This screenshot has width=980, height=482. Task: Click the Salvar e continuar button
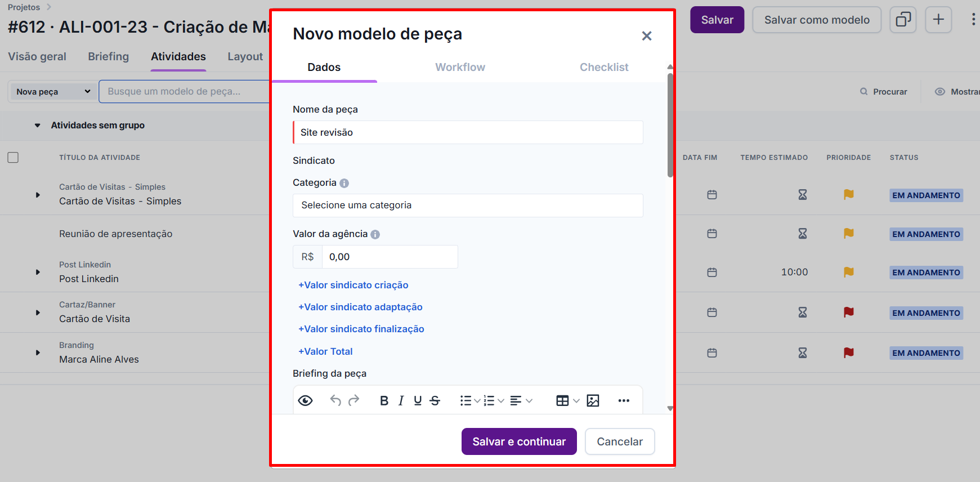pos(518,441)
